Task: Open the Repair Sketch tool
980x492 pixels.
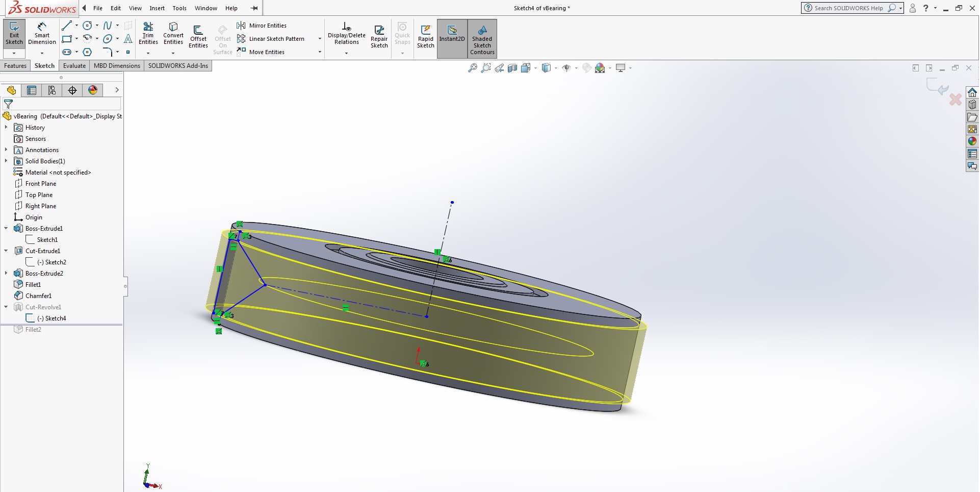Action: [379, 37]
